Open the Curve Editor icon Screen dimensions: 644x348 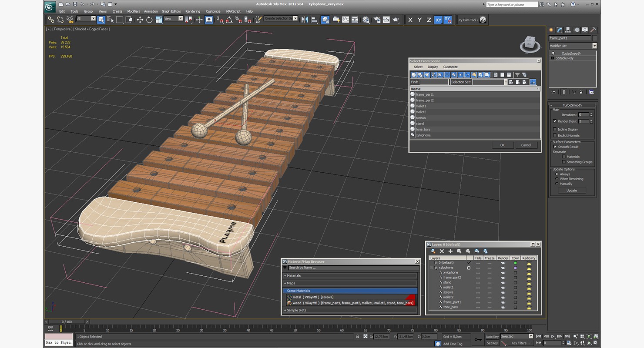(x=345, y=20)
